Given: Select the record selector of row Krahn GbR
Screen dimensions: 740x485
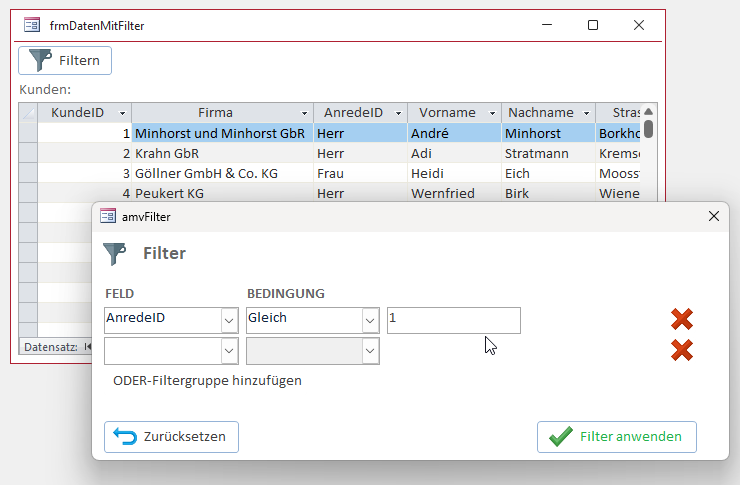Looking at the screenshot, I should pos(28,153).
